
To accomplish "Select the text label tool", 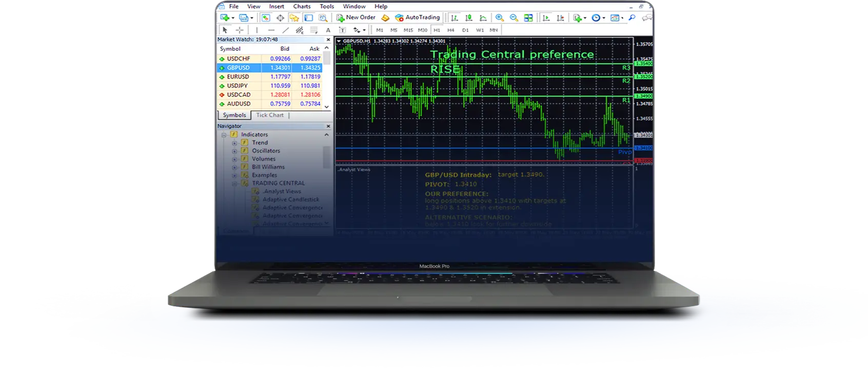I will pos(328,30).
